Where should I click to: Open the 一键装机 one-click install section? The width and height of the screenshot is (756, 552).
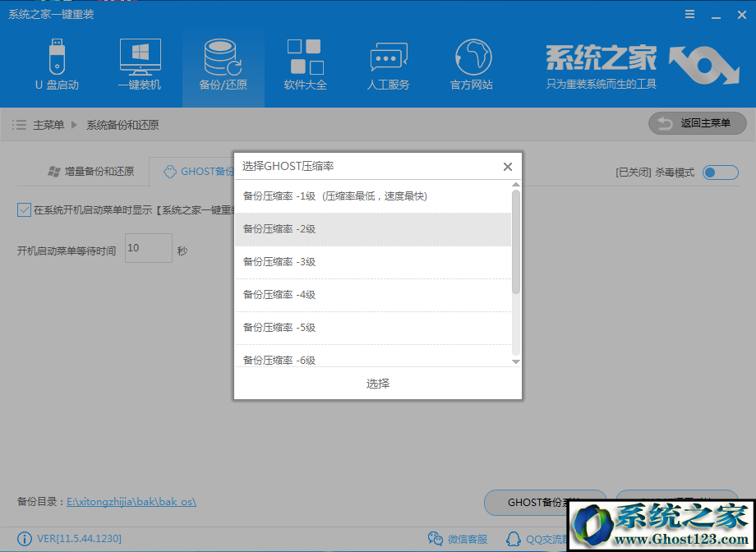tap(140, 65)
